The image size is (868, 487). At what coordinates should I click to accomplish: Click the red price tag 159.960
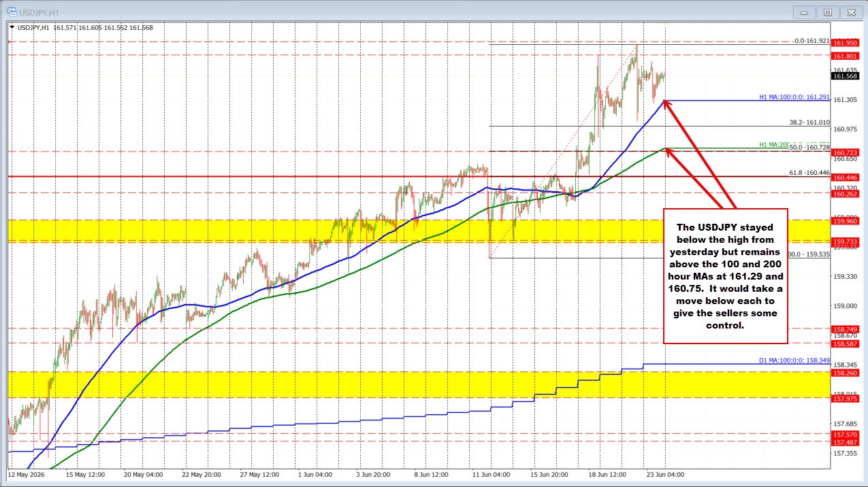pos(846,220)
